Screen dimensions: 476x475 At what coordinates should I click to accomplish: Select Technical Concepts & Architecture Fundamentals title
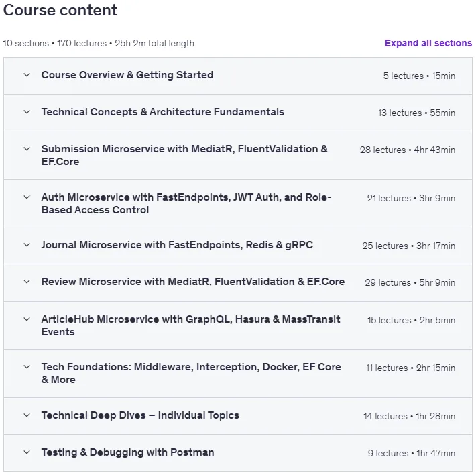tap(163, 112)
